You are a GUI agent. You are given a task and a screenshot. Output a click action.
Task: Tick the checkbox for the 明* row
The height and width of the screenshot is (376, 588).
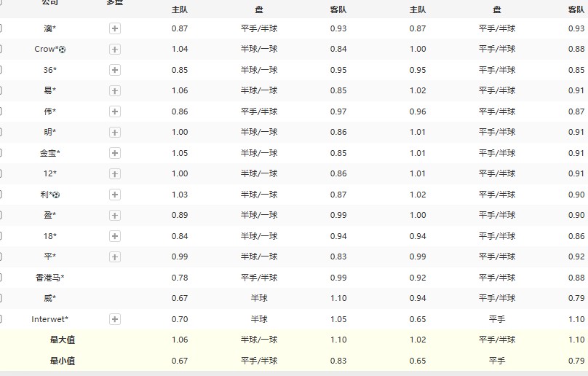pyautogui.click(x=1, y=133)
